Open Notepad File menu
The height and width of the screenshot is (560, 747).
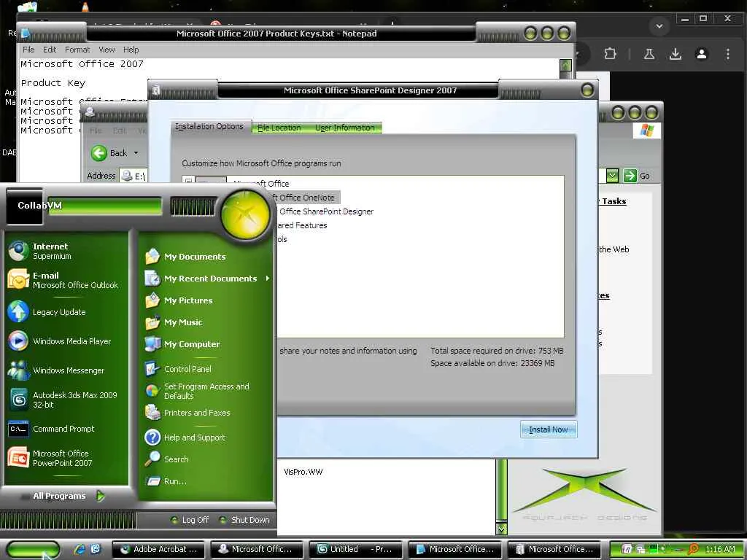[28, 50]
